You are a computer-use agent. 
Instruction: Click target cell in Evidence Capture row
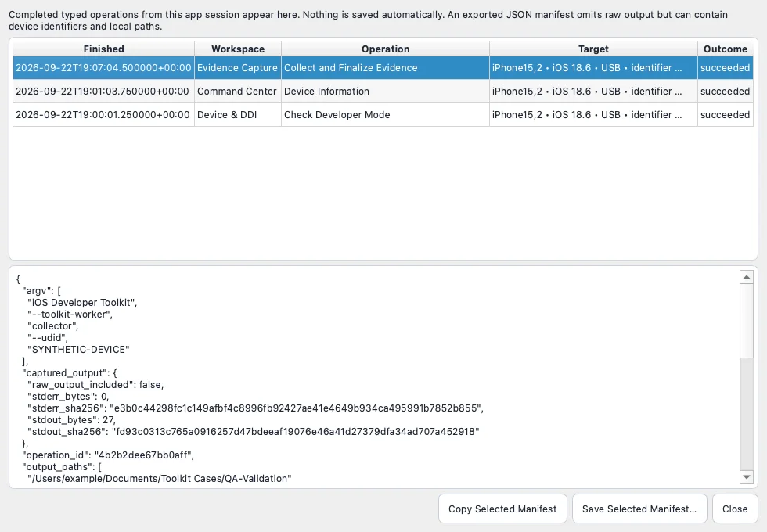point(593,67)
